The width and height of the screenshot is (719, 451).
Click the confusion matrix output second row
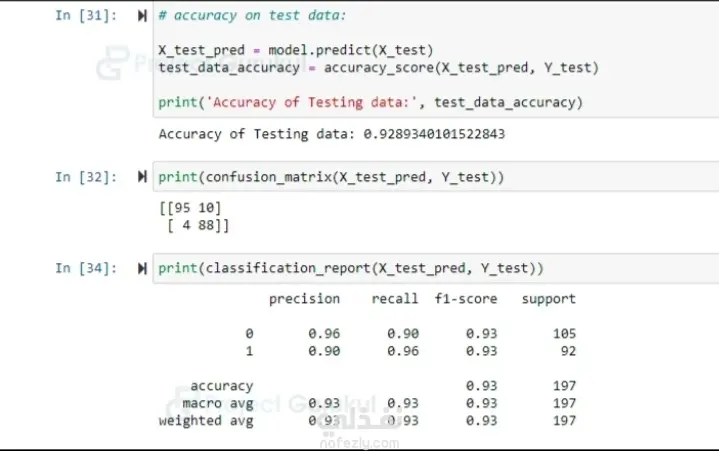click(198, 226)
